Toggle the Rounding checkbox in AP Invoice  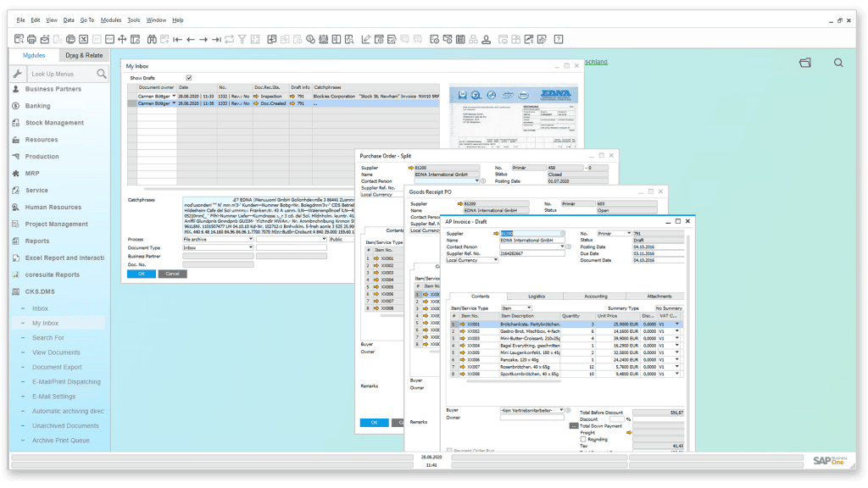pyautogui.click(x=583, y=440)
